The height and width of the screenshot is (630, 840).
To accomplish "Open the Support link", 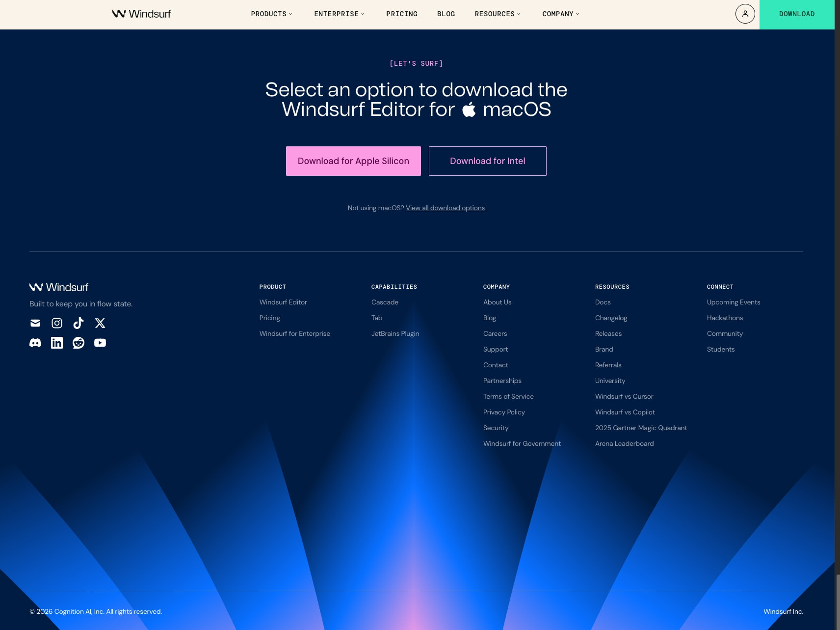I will point(496,349).
